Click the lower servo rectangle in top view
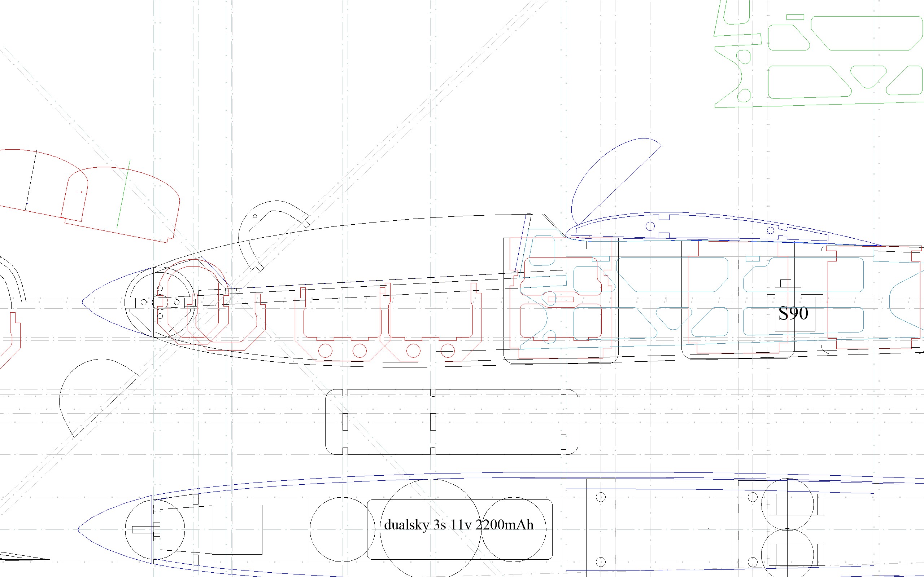924x577 pixels. click(x=797, y=555)
